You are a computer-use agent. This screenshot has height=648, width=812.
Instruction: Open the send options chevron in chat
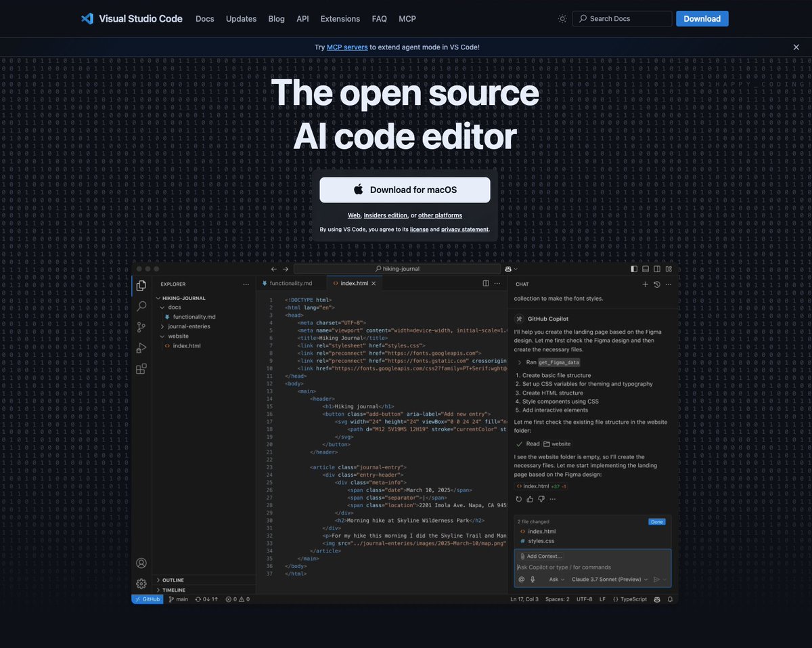(x=664, y=579)
